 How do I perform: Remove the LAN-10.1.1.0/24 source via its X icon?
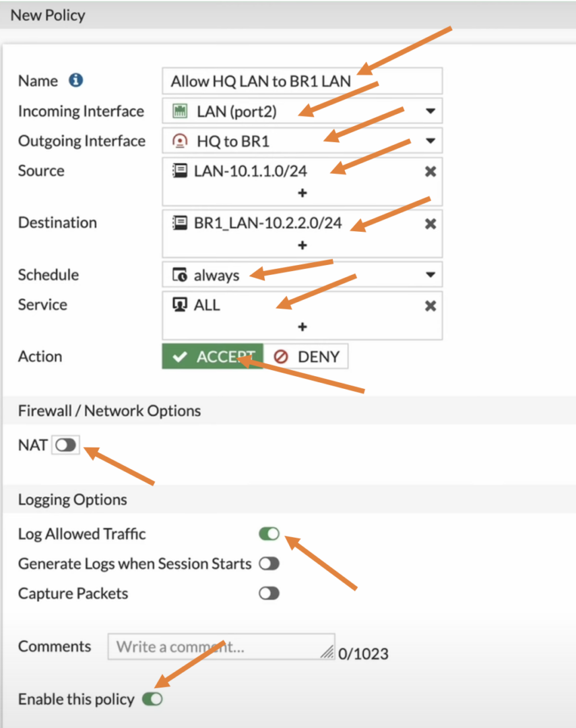tap(430, 171)
